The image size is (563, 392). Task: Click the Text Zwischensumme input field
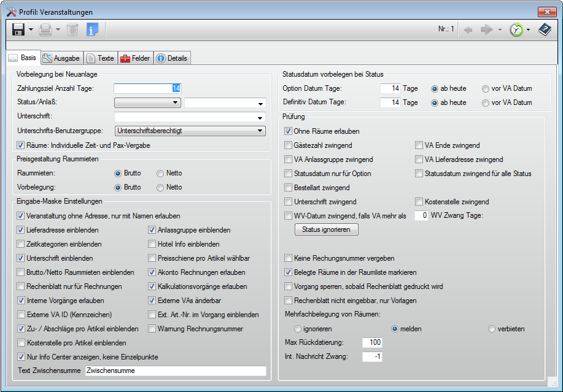click(x=175, y=371)
